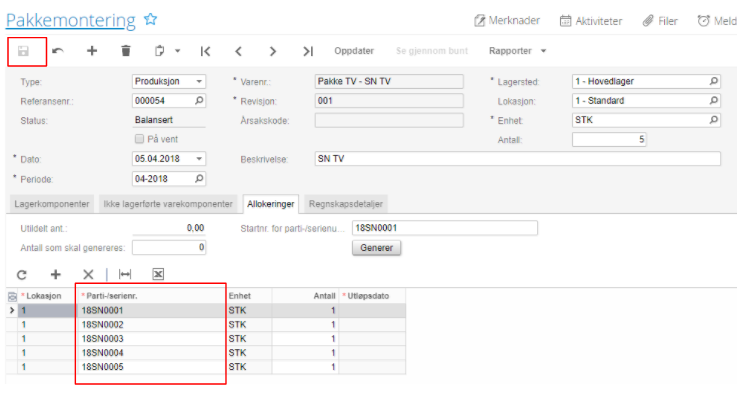Click the Generer button

(376, 248)
